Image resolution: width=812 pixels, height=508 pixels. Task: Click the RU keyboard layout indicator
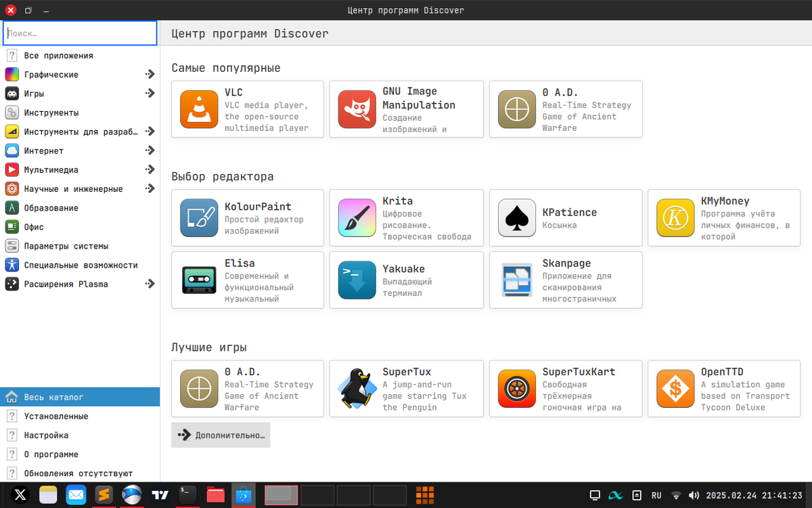656,495
